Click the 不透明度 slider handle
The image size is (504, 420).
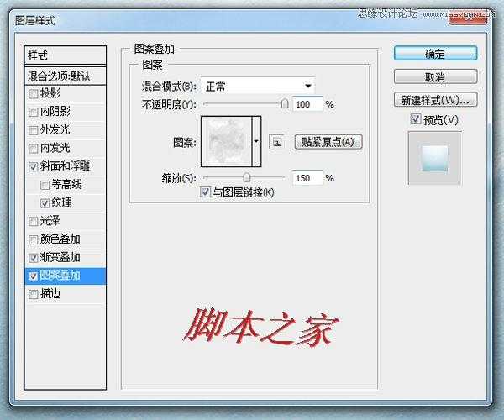point(285,104)
